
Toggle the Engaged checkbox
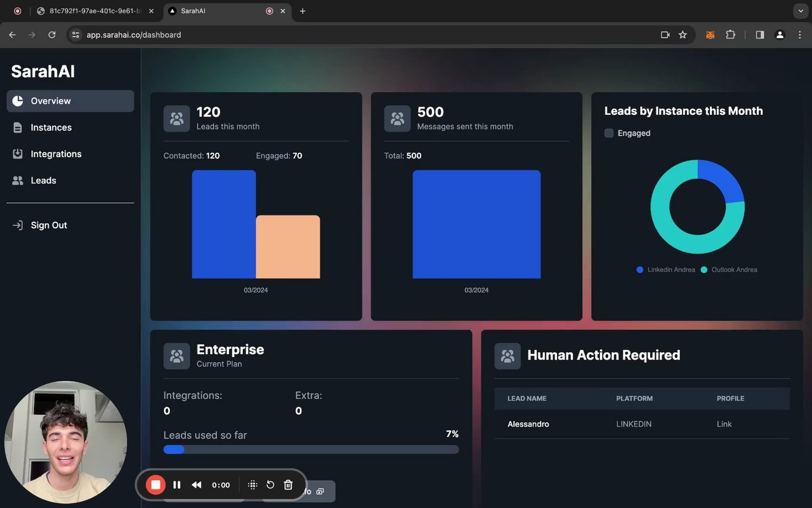(x=609, y=133)
